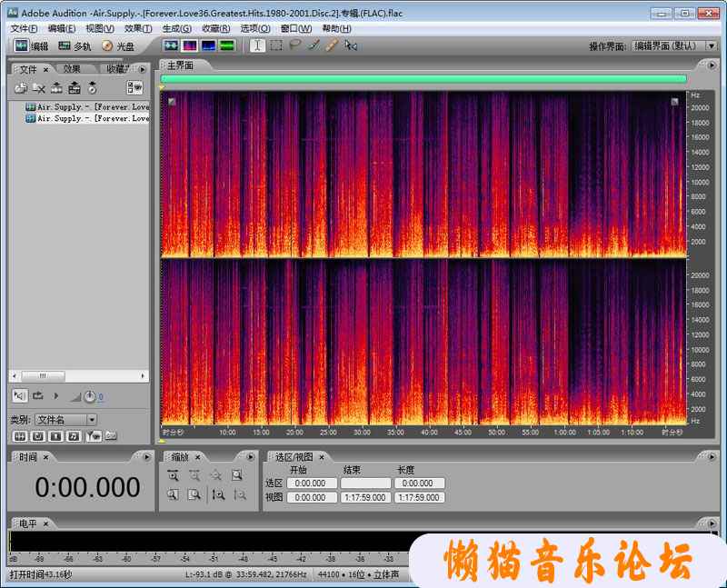Switch to the 收藏 panel tab
This screenshot has width=727, height=588.
pyautogui.click(x=117, y=69)
